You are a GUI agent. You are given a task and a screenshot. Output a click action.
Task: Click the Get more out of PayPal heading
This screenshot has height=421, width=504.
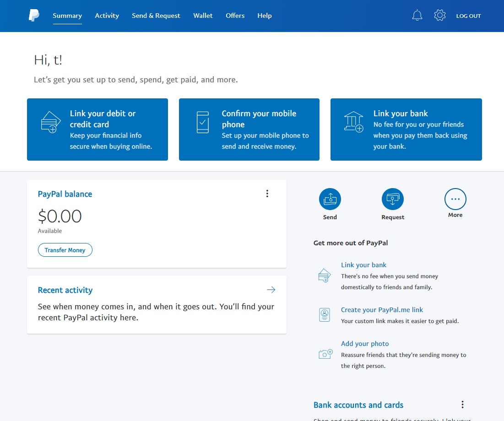tap(351, 243)
